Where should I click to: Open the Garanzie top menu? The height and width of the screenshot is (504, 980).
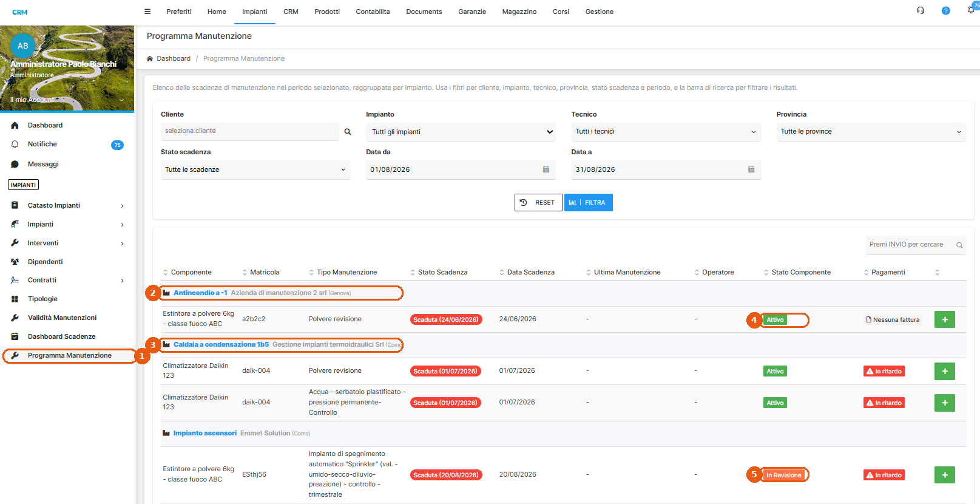click(x=472, y=12)
